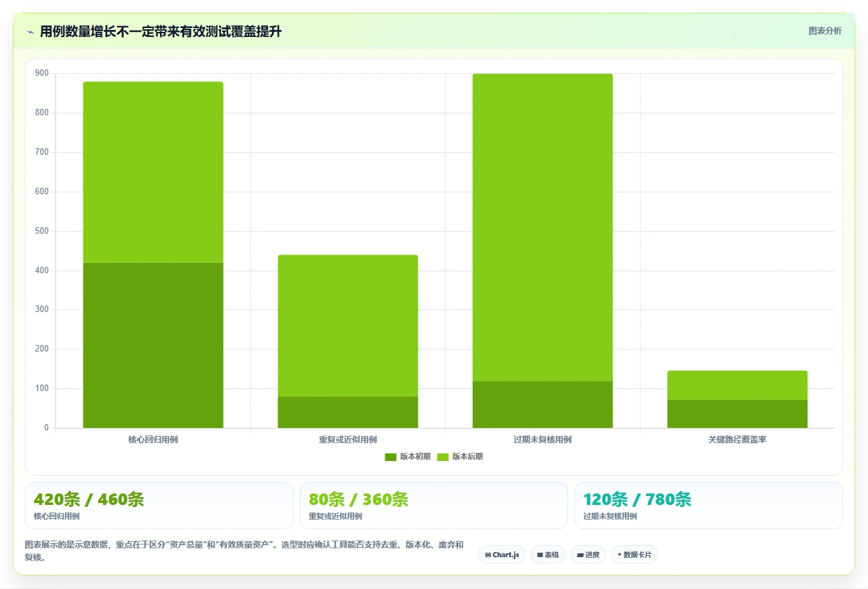Click the 过期未复核用例 x-axis label
868x589 pixels.
pyautogui.click(x=543, y=439)
